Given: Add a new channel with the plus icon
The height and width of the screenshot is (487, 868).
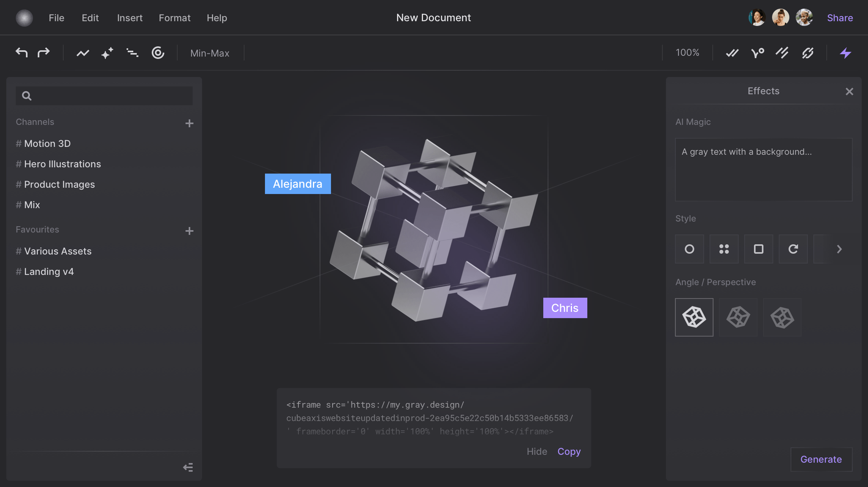Looking at the screenshot, I should (x=189, y=123).
